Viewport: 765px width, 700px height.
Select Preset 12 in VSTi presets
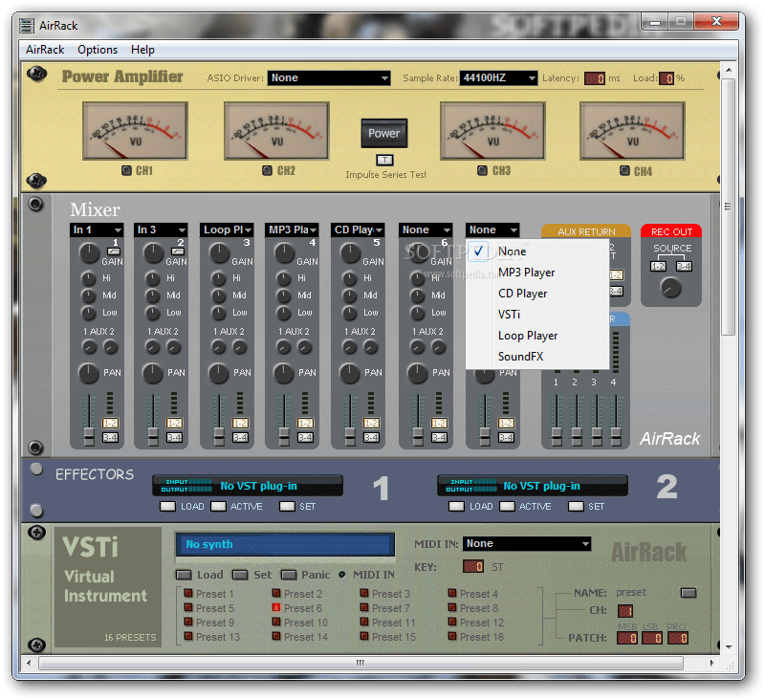[x=452, y=622]
